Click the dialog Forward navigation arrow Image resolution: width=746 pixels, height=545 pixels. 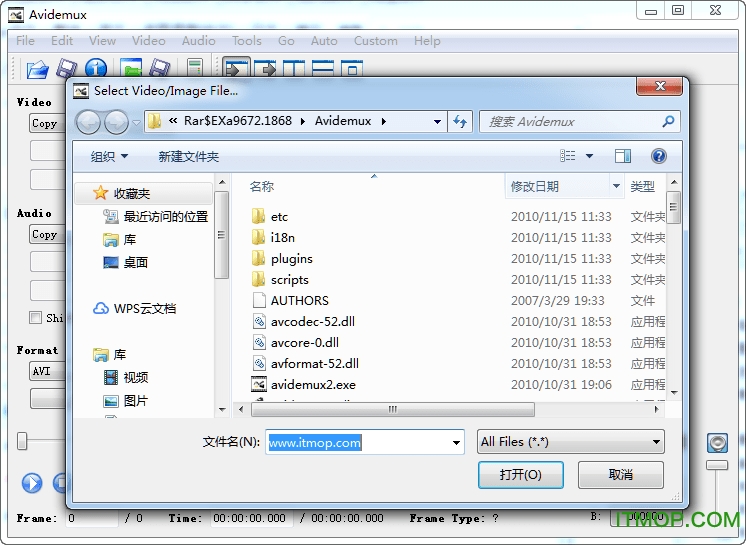click(x=116, y=122)
